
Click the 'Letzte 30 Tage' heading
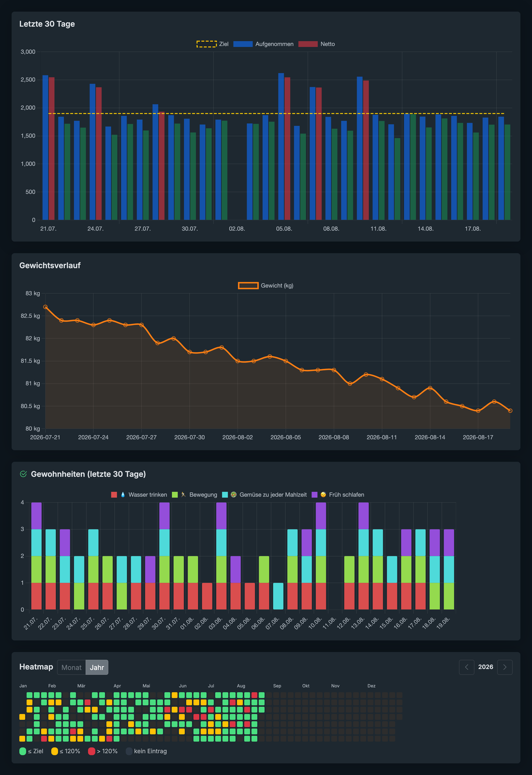point(47,24)
